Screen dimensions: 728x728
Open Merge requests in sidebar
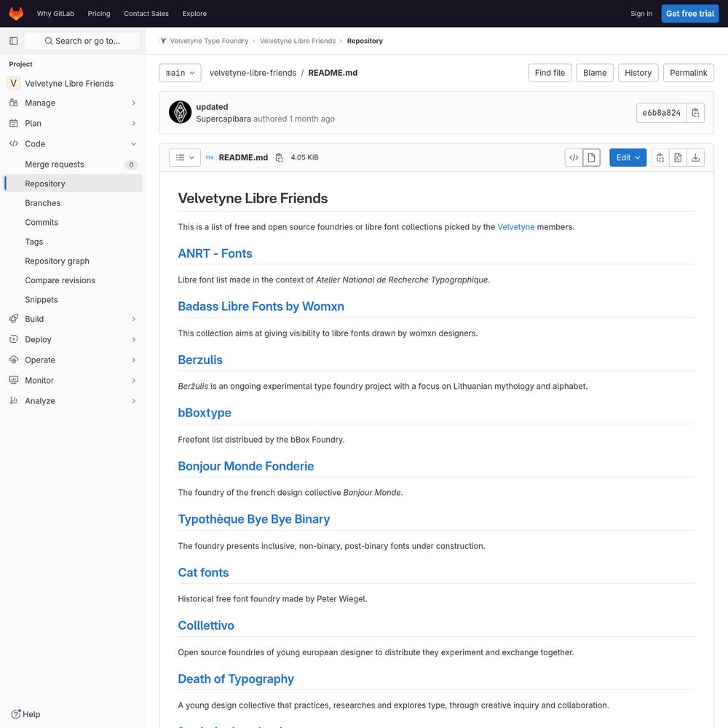coord(73,165)
